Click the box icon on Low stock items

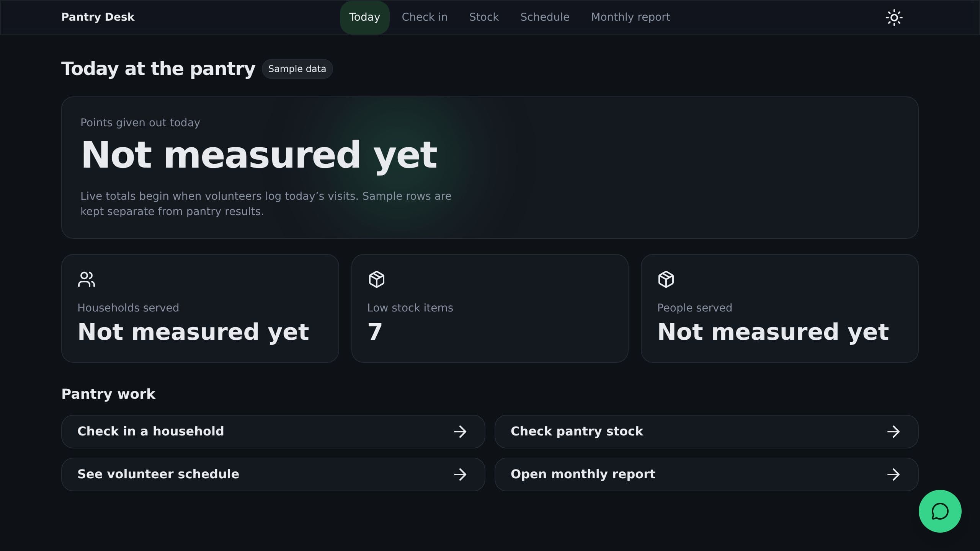[376, 279]
